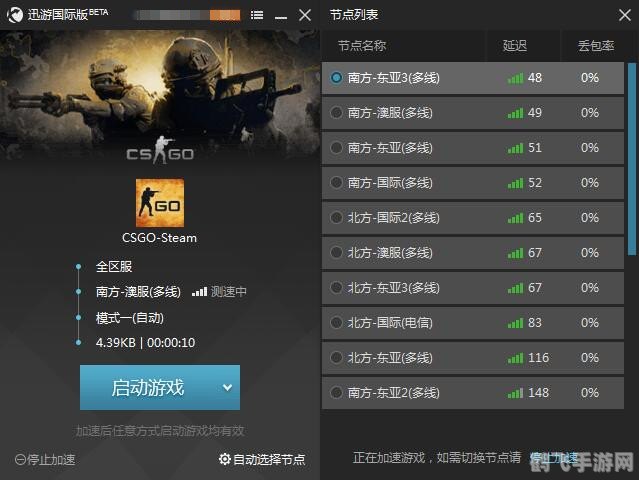Click 自动选择节点 text

(x=269, y=459)
